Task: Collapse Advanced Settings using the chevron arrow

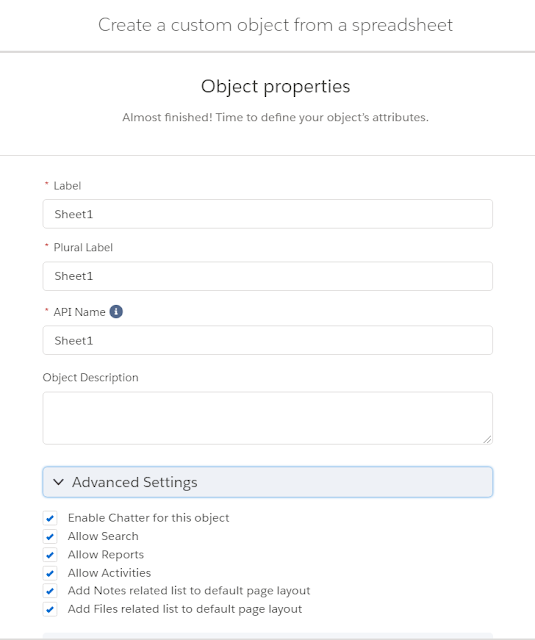Action: point(58,482)
